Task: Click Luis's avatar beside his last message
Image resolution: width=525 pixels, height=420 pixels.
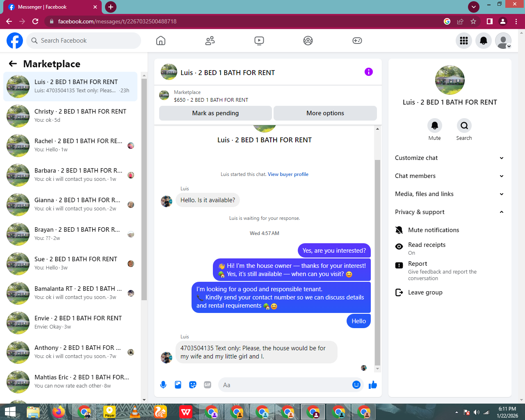Action: pos(167,358)
